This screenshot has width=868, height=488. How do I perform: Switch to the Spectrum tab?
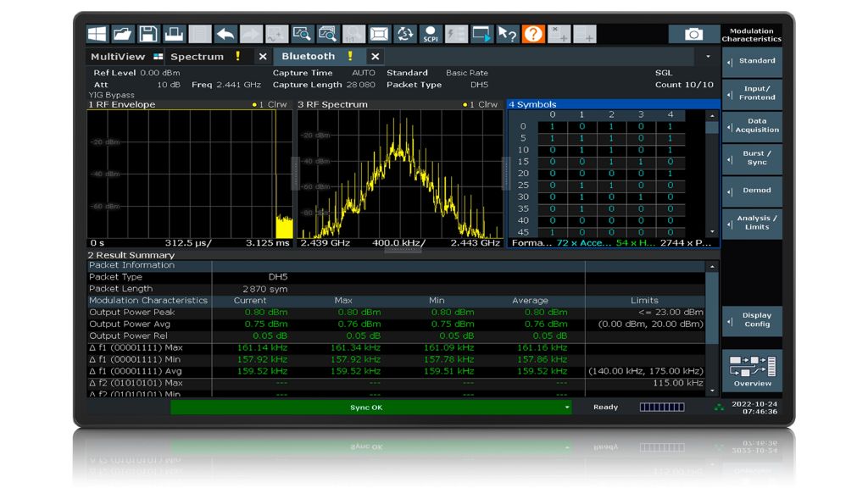197,57
